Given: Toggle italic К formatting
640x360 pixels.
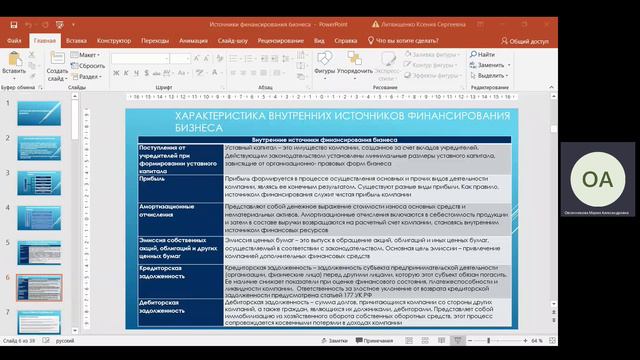Looking at the screenshot, I should (x=126, y=73).
